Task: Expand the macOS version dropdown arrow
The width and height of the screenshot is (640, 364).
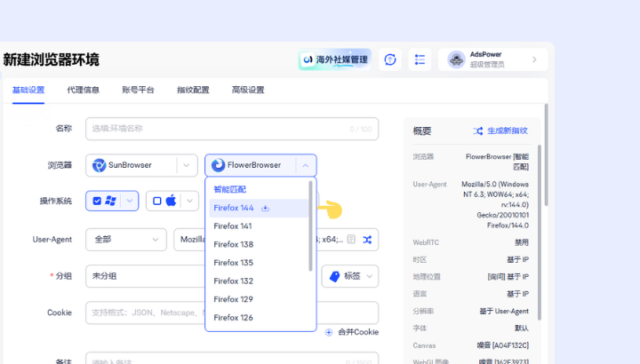Action: [190, 201]
